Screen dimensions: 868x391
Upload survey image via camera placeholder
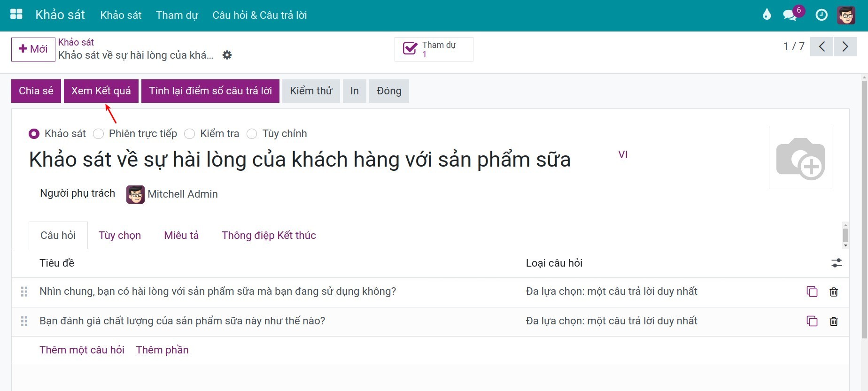(x=800, y=158)
